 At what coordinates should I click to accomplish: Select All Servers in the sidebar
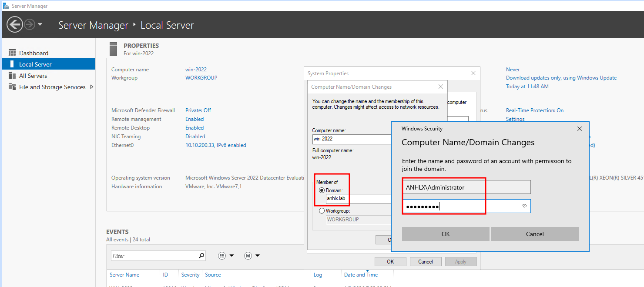coord(33,76)
